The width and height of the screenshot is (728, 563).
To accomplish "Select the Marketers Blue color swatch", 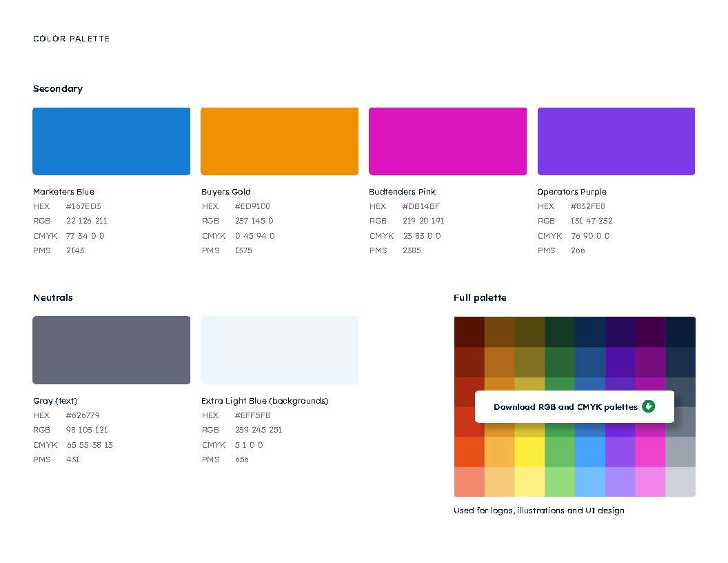I will pyautogui.click(x=112, y=141).
